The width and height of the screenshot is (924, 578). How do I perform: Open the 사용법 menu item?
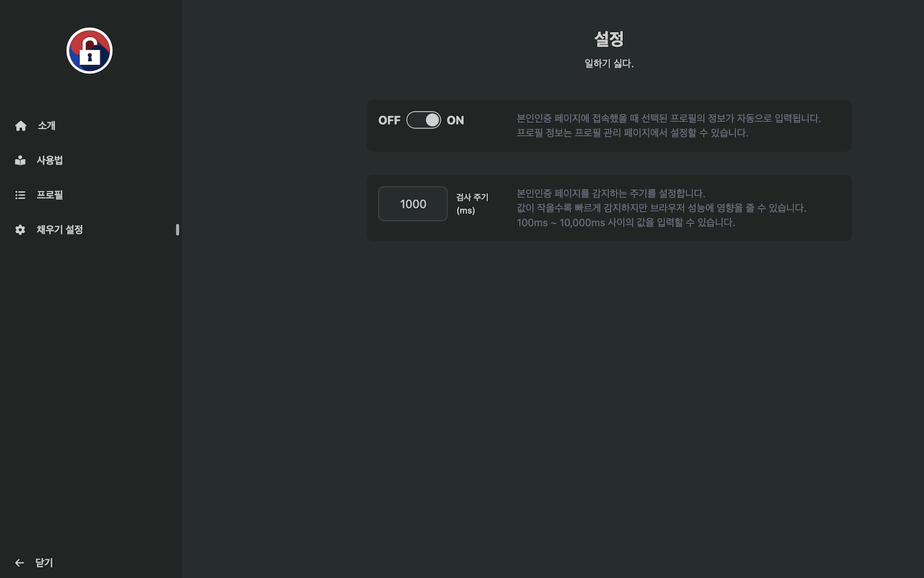[91, 160]
